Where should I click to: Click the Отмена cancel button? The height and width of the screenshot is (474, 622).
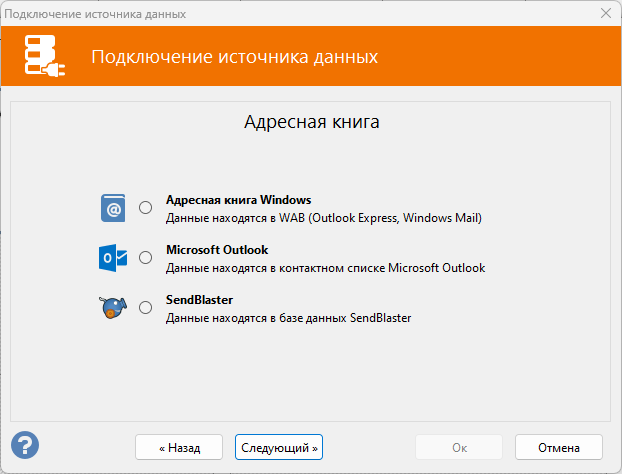[x=559, y=447]
